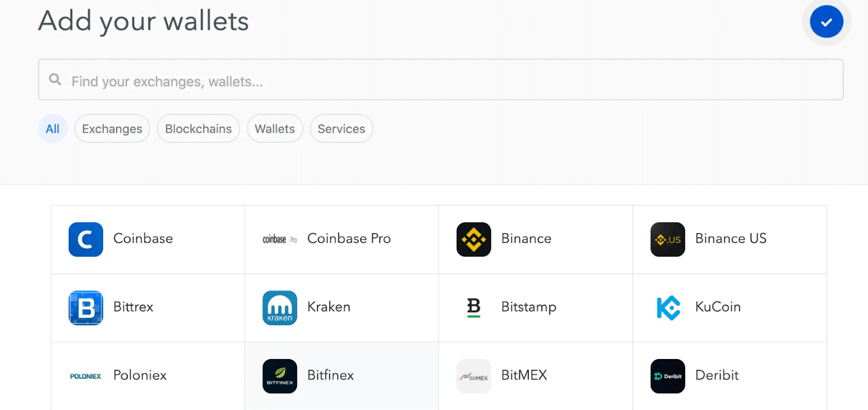
Task: Select the Bitfinex label text
Action: click(330, 375)
